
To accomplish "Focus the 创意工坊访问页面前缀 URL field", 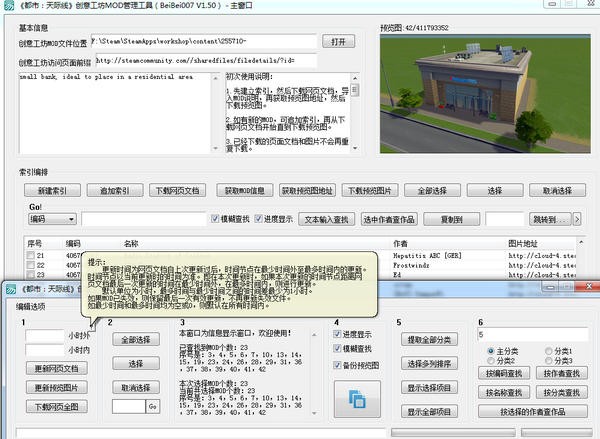I will click(206, 60).
